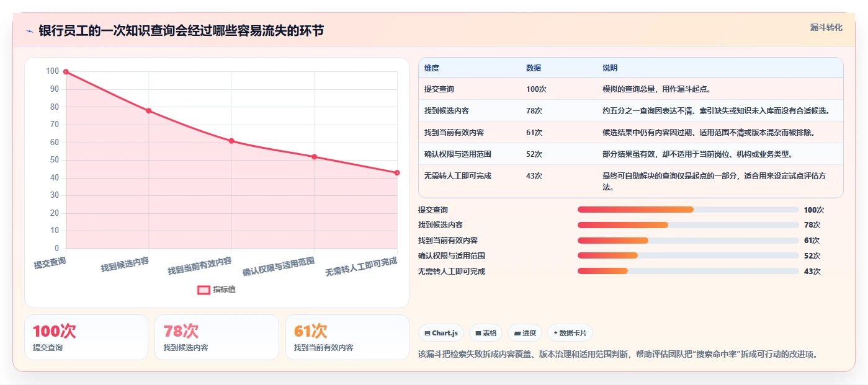The width and height of the screenshot is (868, 385).
Task: Click the 43次 value next to progress bar
Action: 812,272
